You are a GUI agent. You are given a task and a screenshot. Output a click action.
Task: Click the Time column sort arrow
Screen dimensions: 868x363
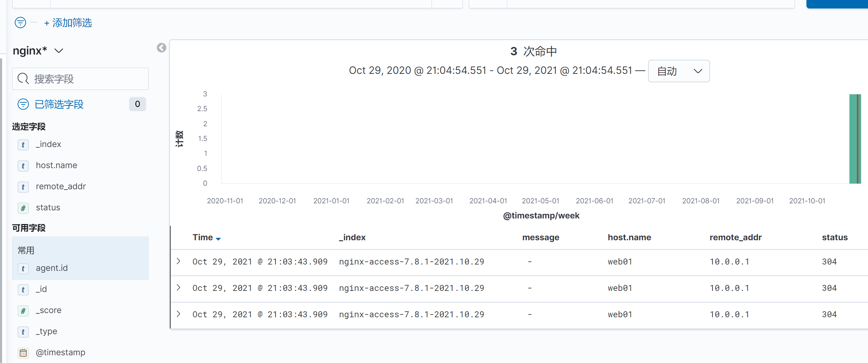click(218, 239)
